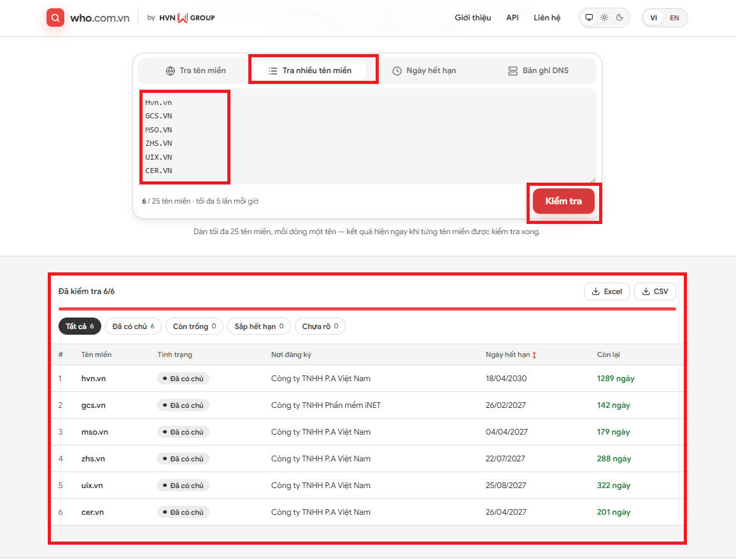Click the zhs.vn domain name
The width and height of the screenshot is (736, 560).
[x=93, y=459]
